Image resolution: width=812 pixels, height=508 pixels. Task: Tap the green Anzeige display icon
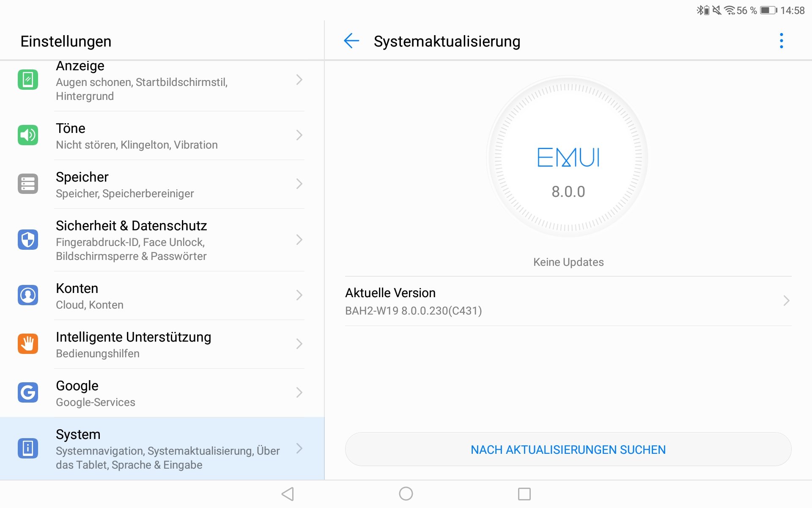(28, 80)
